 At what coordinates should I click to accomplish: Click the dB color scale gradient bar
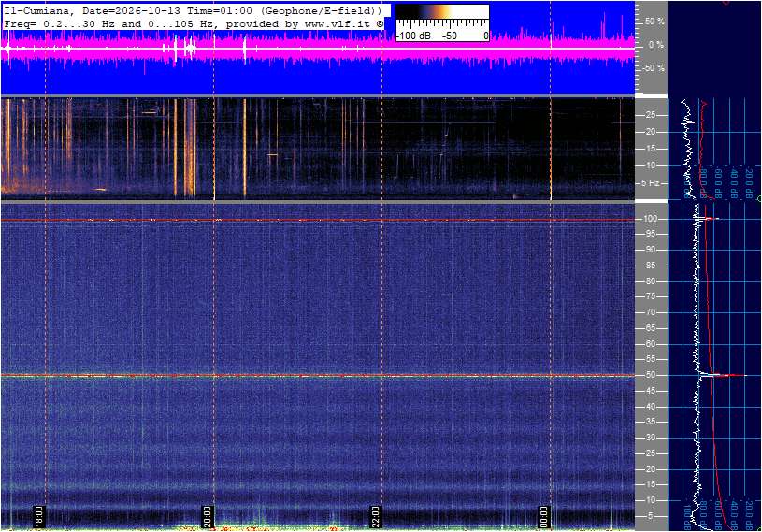pyautogui.click(x=442, y=11)
